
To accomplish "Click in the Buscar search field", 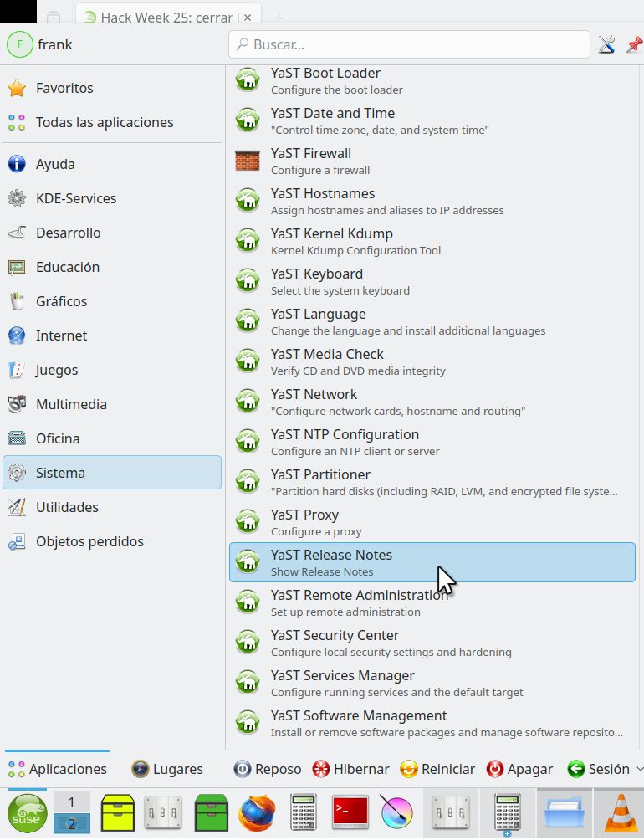I will coord(410,44).
